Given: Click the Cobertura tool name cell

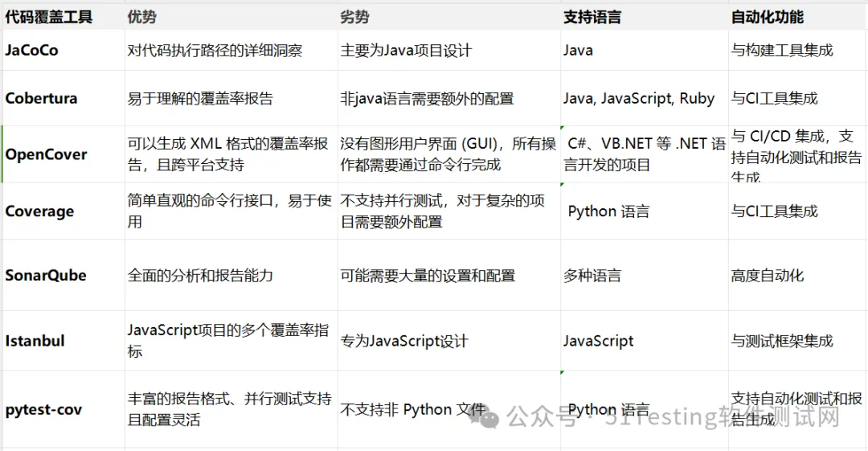Looking at the screenshot, I should point(63,98).
